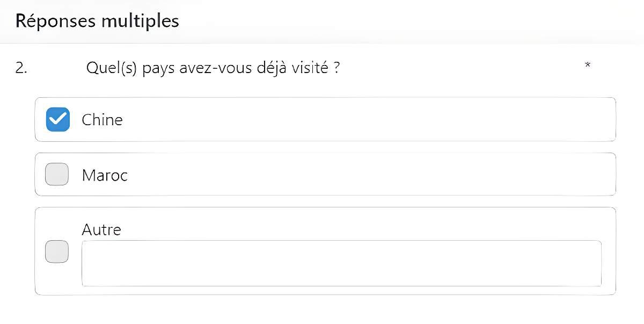
Task: Click the white checkmark icon beside Chine
Action: [57, 119]
